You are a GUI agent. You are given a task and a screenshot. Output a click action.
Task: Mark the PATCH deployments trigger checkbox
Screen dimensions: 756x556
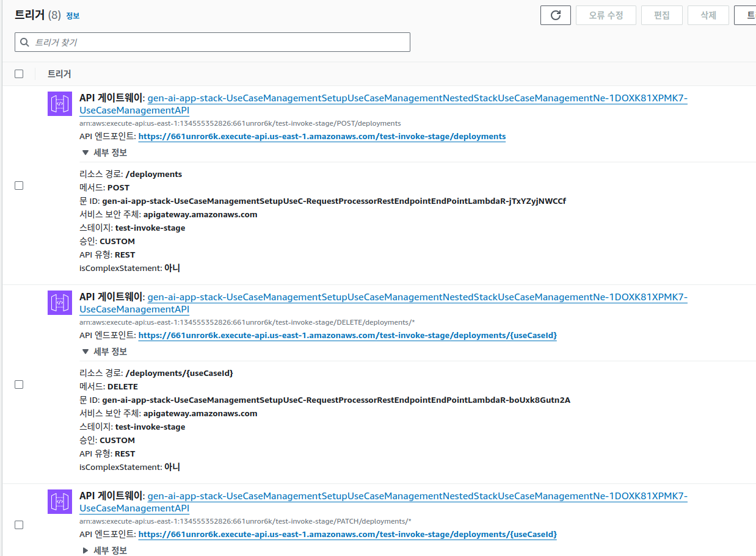pos(19,525)
